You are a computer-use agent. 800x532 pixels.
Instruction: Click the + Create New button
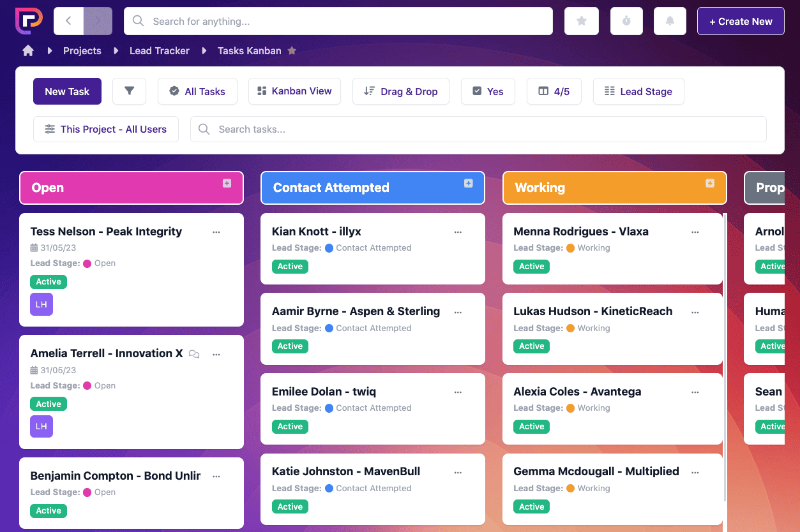(741, 21)
